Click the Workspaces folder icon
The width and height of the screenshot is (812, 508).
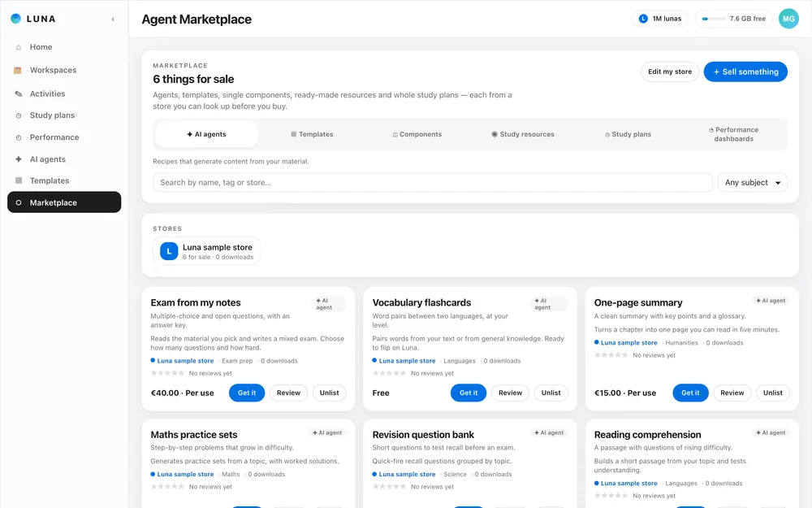[x=18, y=70]
